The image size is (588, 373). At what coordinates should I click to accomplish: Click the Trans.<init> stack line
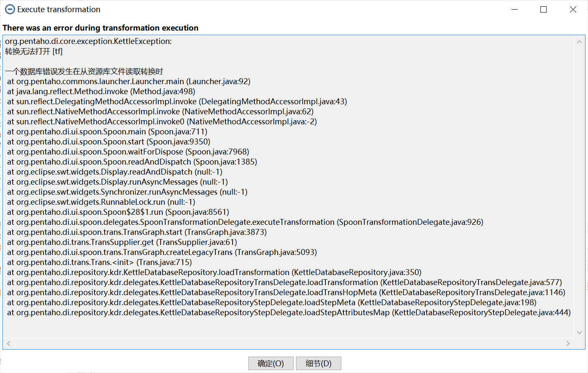[100, 262]
